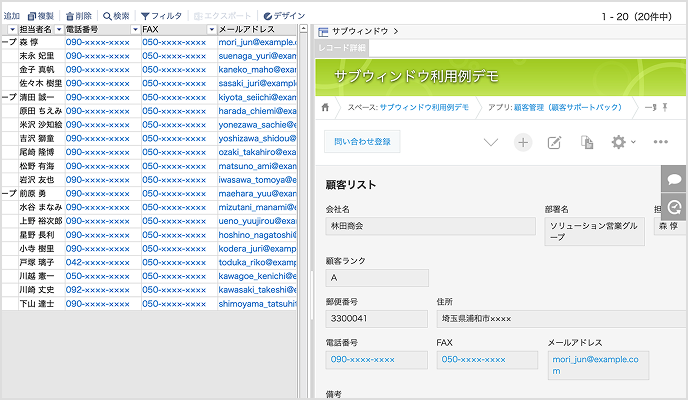Open the gear settings dropdown
688x400 pixels.
(622, 142)
